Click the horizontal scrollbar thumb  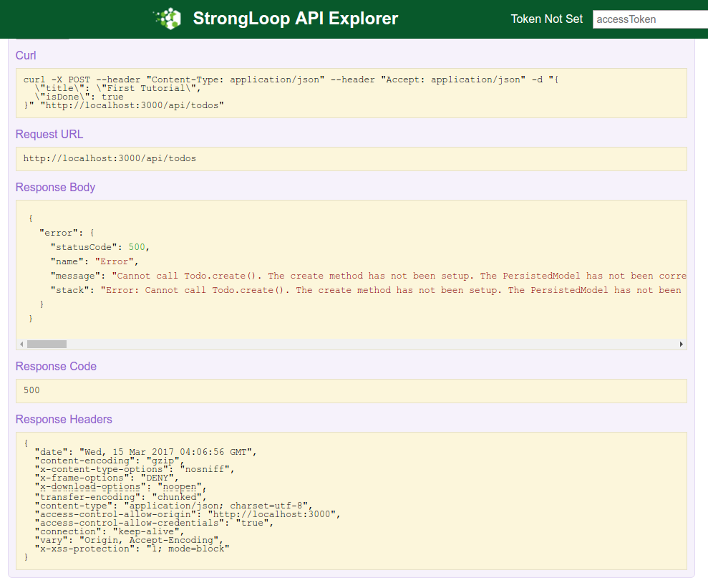pyautogui.click(x=47, y=344)
